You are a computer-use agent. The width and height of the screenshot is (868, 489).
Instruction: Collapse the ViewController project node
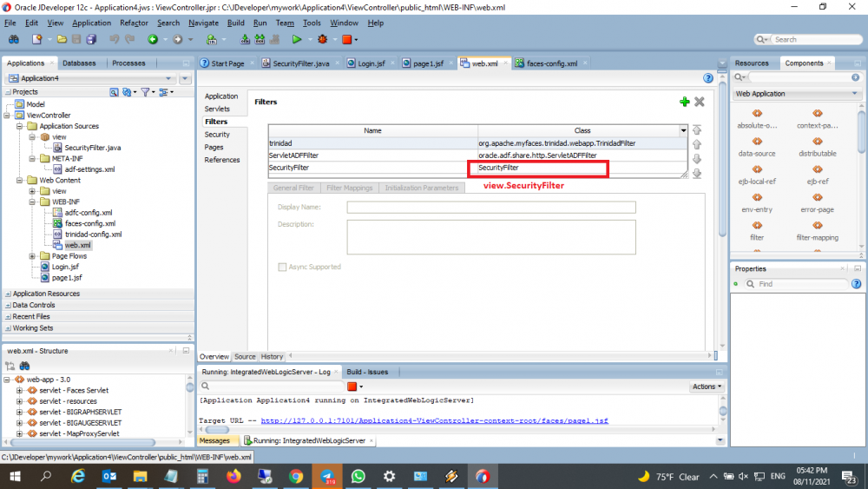point(7,116)
